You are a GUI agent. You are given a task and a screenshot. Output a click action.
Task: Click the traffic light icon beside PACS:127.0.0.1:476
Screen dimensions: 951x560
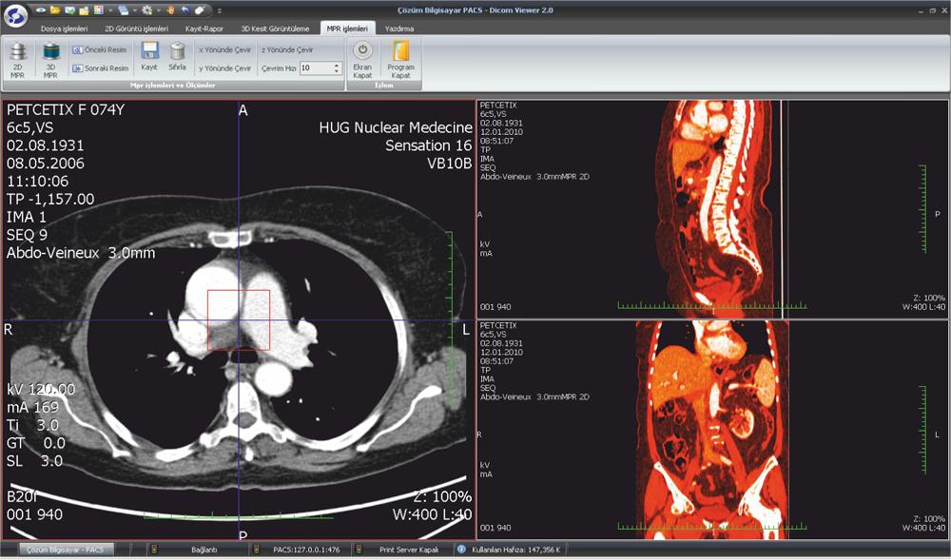pos(257,550)
